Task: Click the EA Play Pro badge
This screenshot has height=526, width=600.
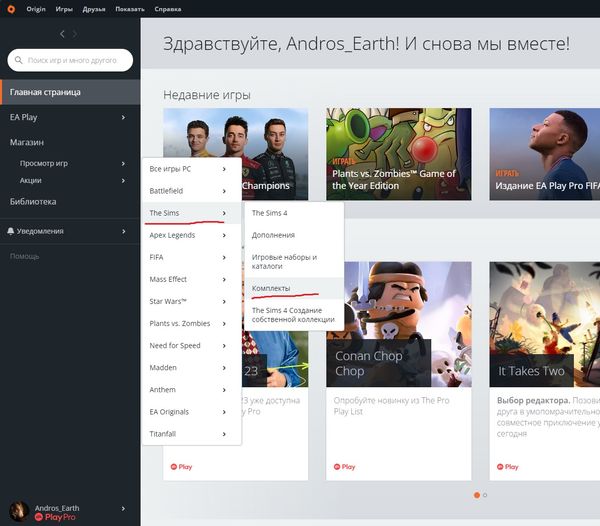Action: pyautogui.click(x=55, y=517)
